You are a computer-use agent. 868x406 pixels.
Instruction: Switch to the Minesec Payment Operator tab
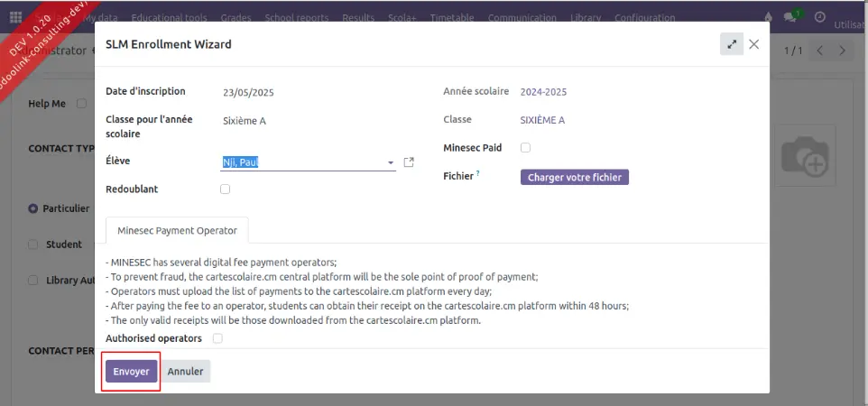(177, 231)
